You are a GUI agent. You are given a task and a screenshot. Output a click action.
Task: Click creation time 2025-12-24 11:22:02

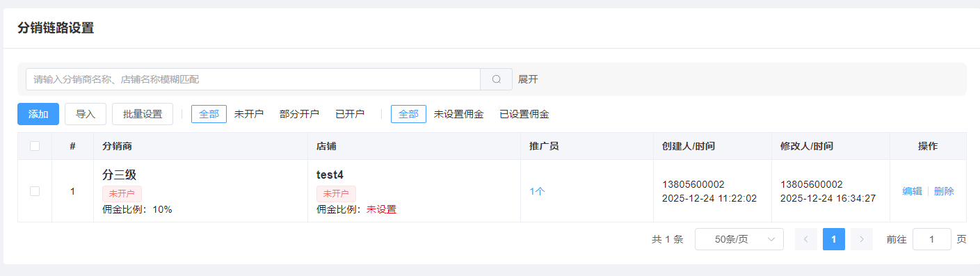tap(709, 198)
